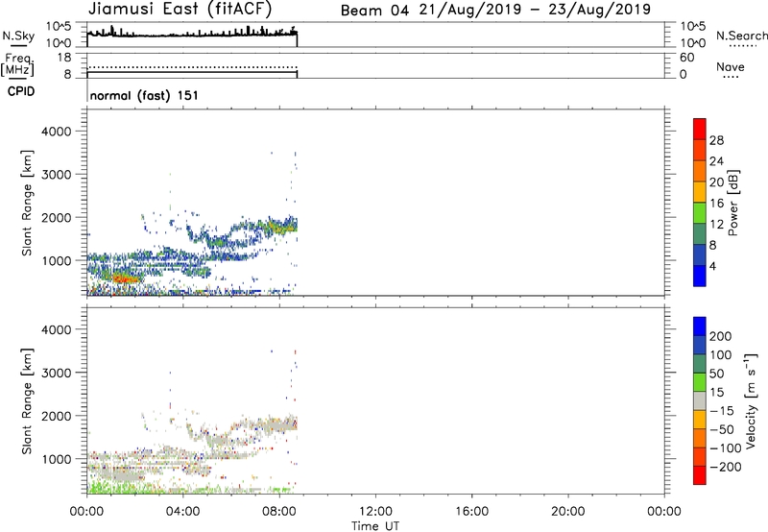Screen dimensions: 768x532
Task: Click the "N.Sky" legend label
Action: tap(18, 36)
